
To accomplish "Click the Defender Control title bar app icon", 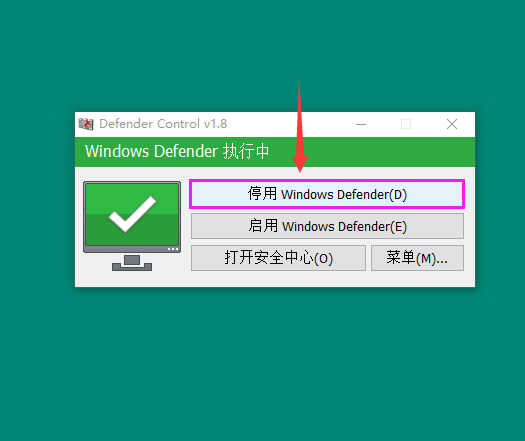I will click(x=86, y=124).
